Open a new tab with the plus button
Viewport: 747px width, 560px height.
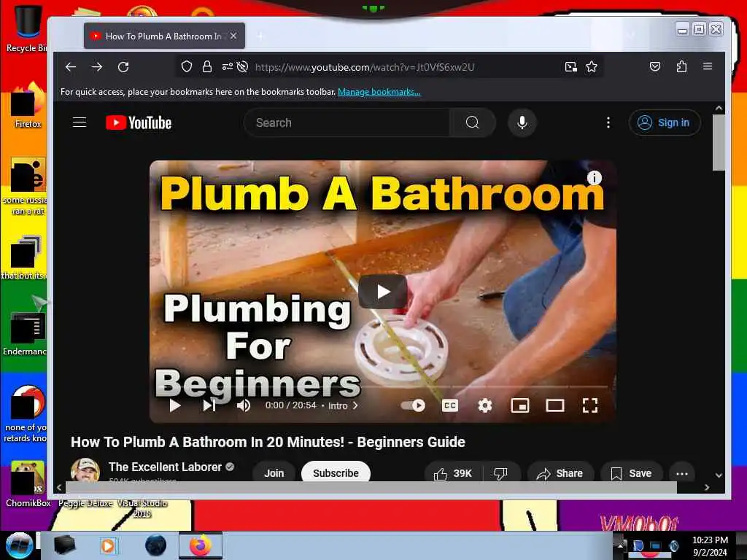(x=260, y=36)
